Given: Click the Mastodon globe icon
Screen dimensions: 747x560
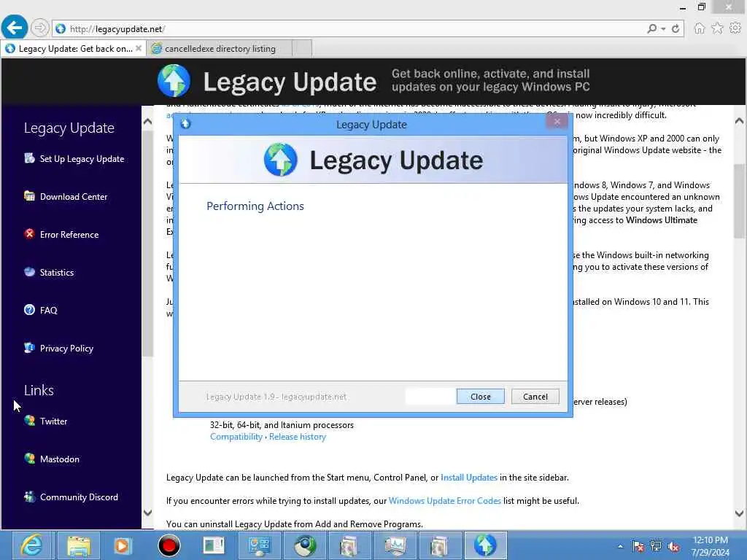Looking at the screenshot, I should pos(29,459).
